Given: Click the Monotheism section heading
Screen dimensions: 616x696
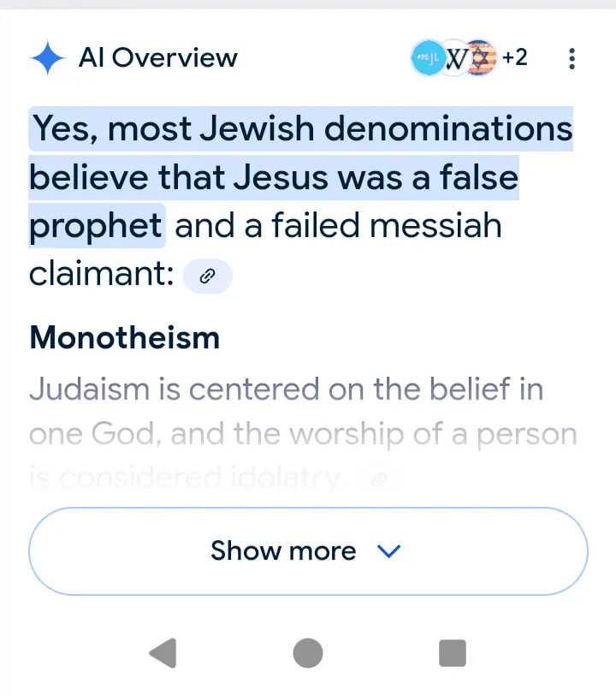Looking at the screenshot, I should point(125,338).
